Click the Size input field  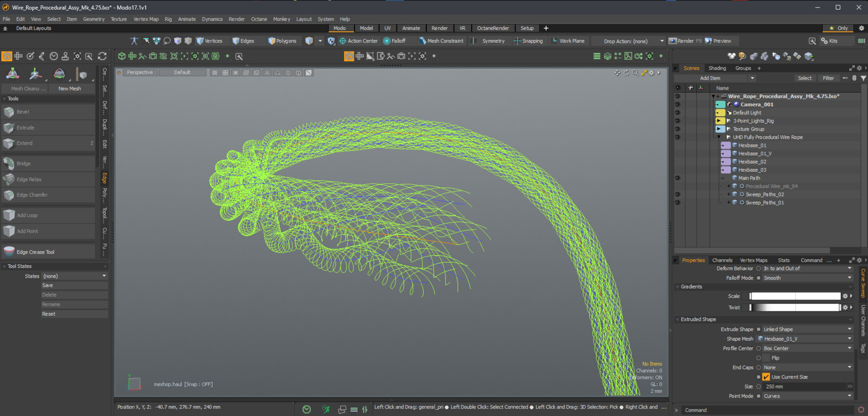805,387
